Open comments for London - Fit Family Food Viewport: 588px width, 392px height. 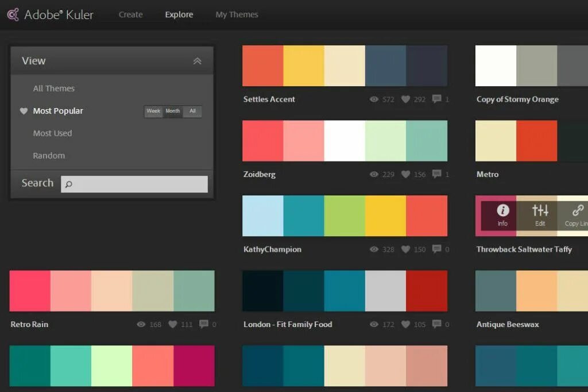click(436, 324)
